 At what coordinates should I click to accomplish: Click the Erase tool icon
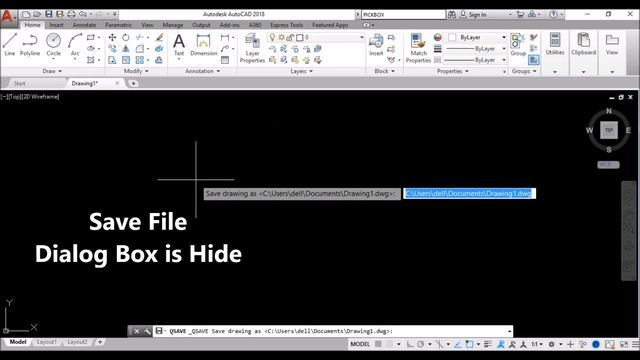coord(159,38)
